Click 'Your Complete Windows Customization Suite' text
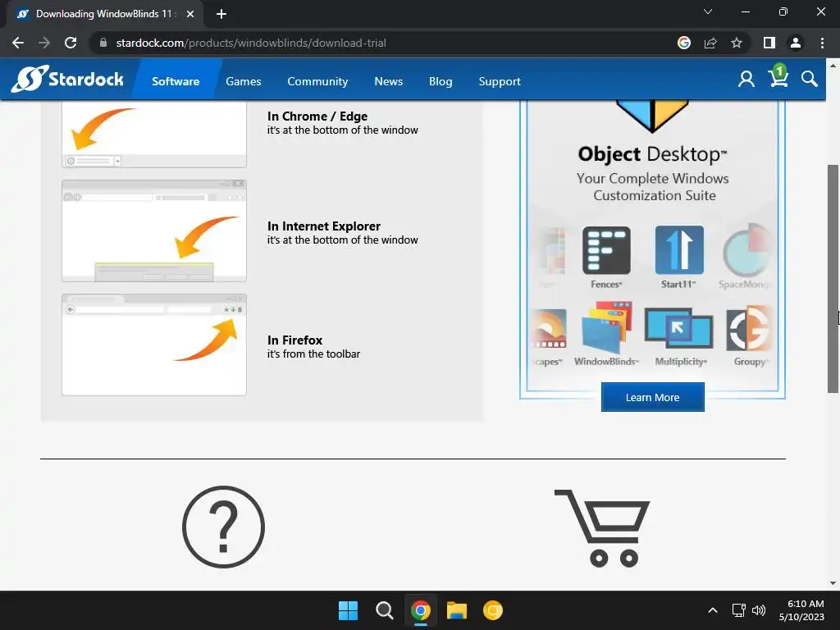 point(653,187)
